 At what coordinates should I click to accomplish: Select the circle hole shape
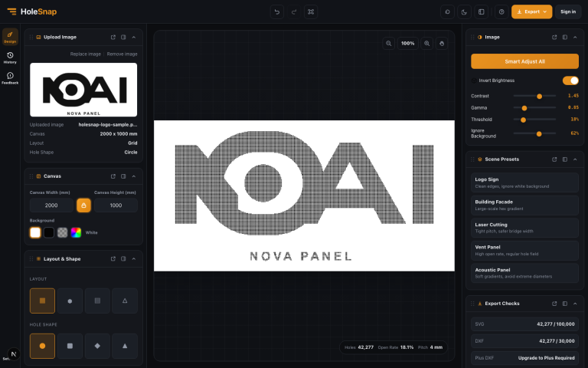[42, 346]
